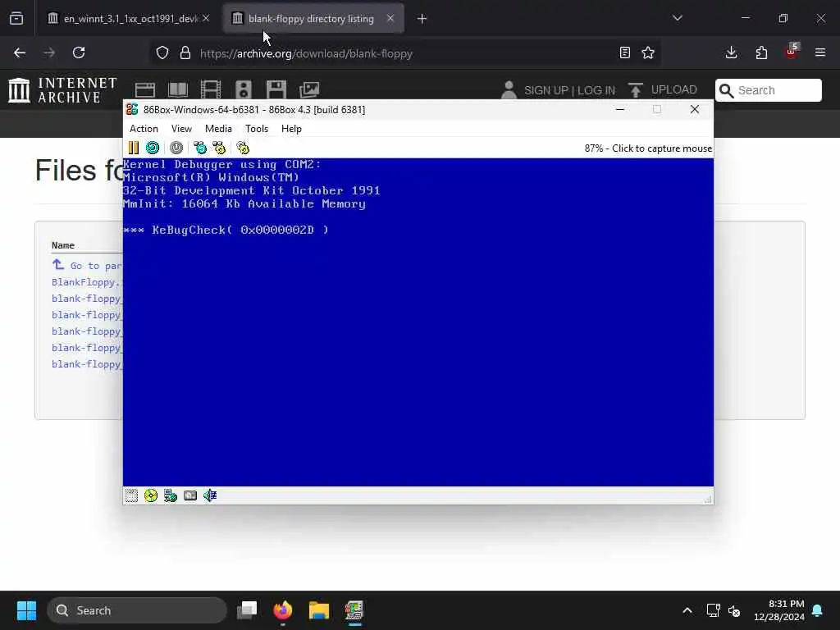Click the floppy drive status bar icon
This screenshot has width=840, height=630.
(x=131, y=495)
